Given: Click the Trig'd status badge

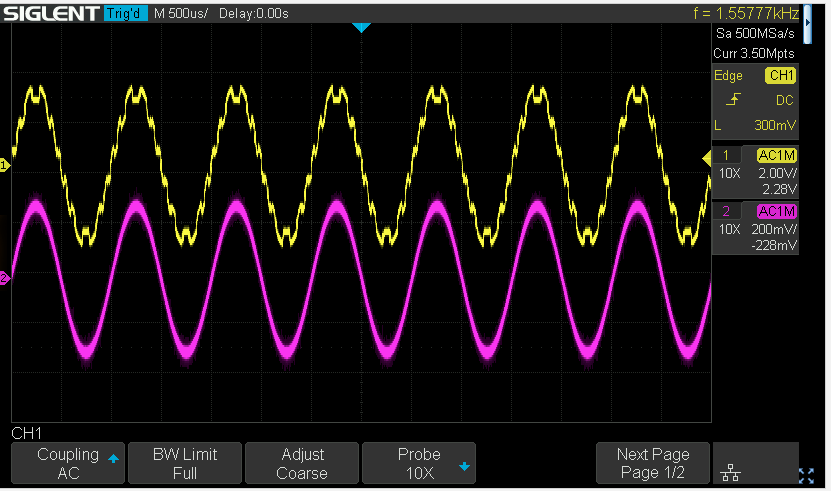Looking at the screenshot, I should pos(125,13).
